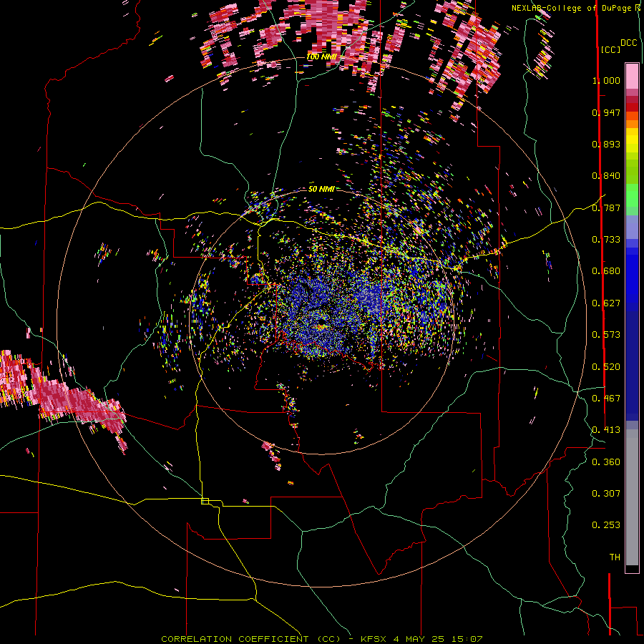Image resolution: width=644 pixels, height=644 pixels.
Task: Click the [CC] legend label
Action: click(x=610, y=49)
